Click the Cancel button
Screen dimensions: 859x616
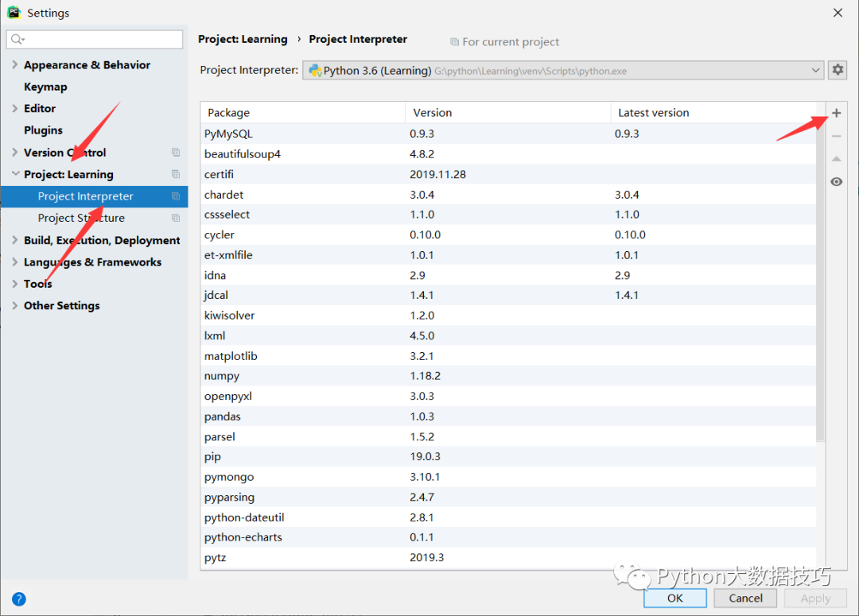pos(745,598)
